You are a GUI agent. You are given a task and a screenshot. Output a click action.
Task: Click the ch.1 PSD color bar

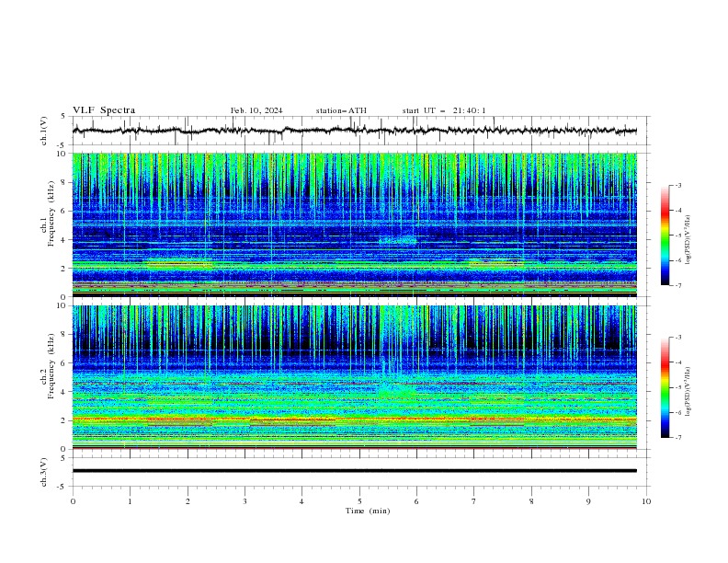[665, 236]
